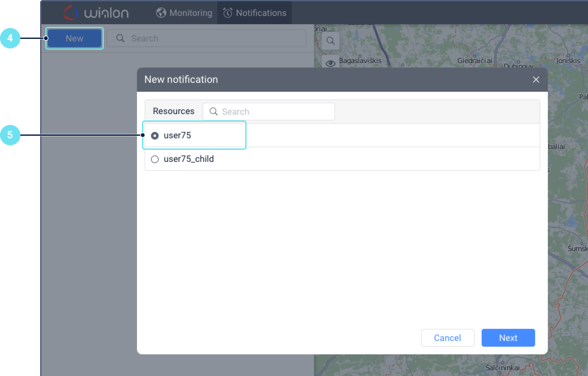Click the Giedraičiai label on the map

475,61
